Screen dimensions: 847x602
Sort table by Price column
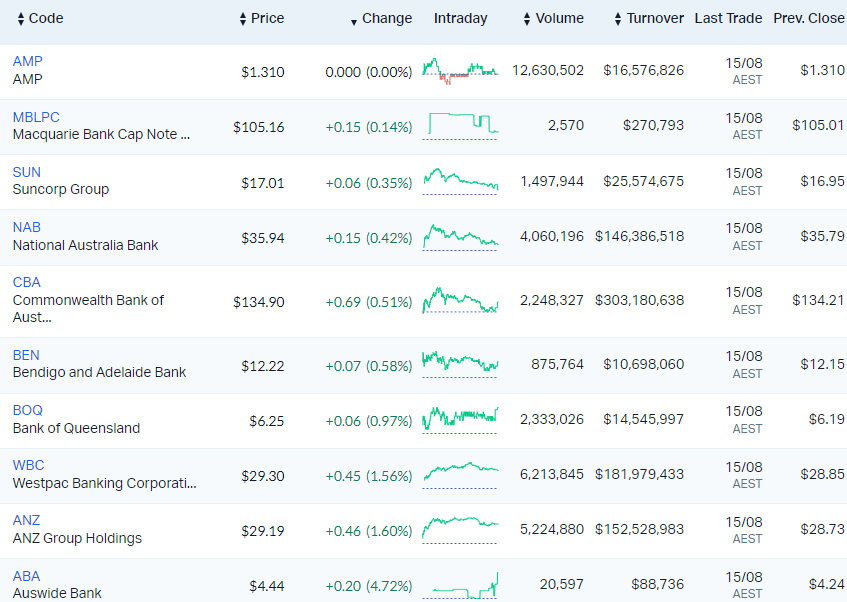tap(262, 18)
